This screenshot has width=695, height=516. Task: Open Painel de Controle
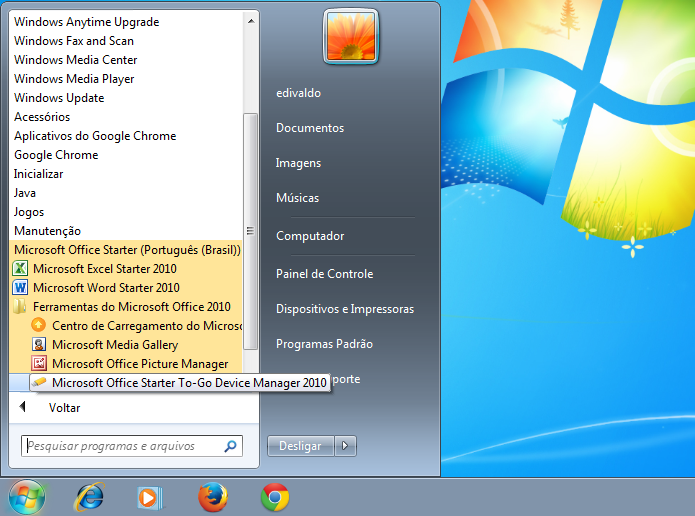(324, 274)
